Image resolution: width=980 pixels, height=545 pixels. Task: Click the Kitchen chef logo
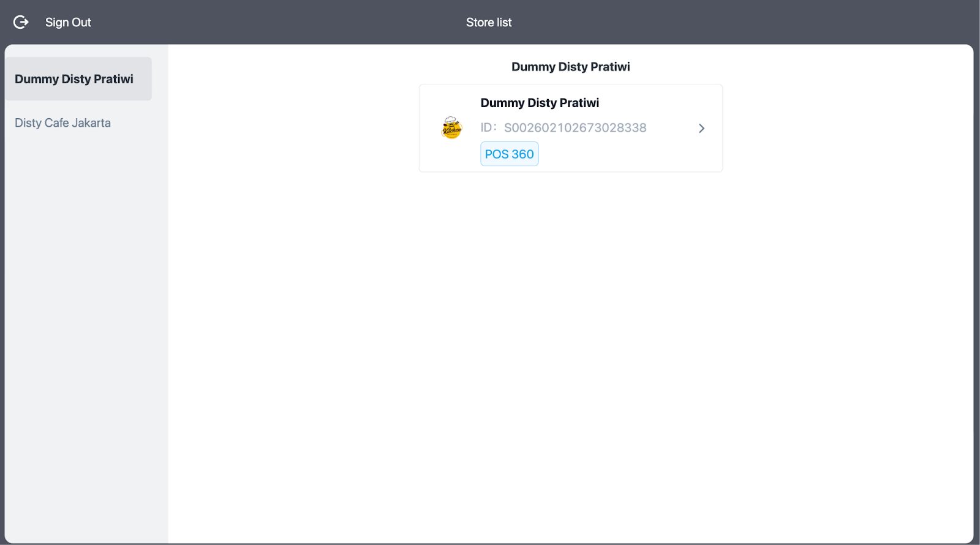(x=451, y=128)
